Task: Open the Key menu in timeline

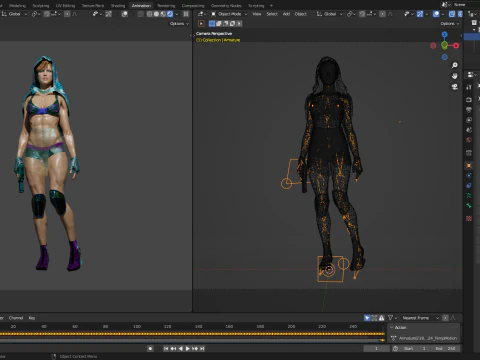Action: click(32, 318)
